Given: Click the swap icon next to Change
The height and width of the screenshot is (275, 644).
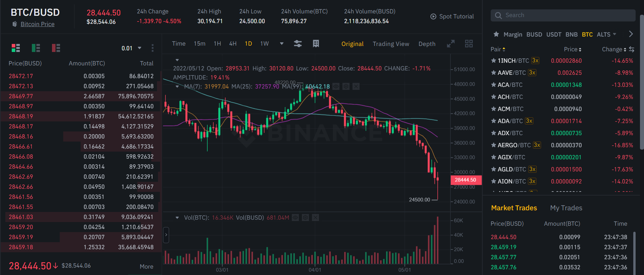Looking at the screenshot, I should pos(632,49).
